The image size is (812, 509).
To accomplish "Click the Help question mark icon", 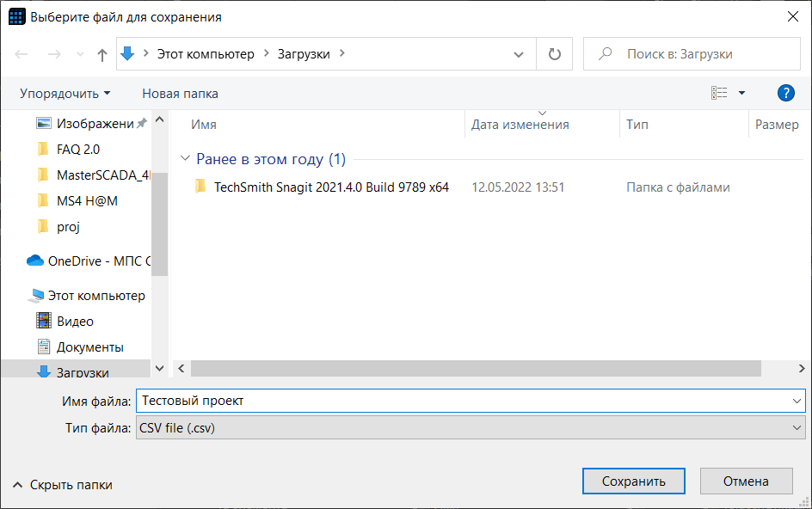I will pyautogui.click(x=785, y=92).
